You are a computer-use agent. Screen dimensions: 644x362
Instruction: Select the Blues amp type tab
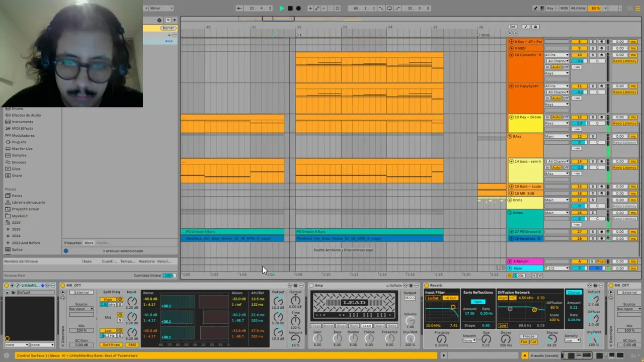tap(342, 326)
